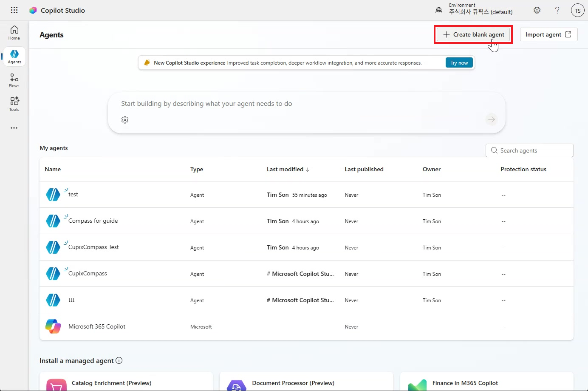Viewport: 588px width, 391px height.
Task: Click the prompt box settings gear icon
Action: 125,120
